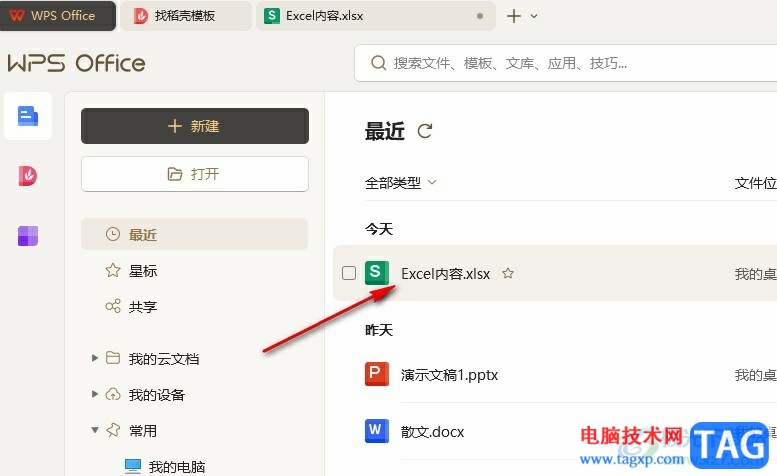The image size is (777, 476).
Task: Select 最近 in the sidebar
Action: point(195,234)
